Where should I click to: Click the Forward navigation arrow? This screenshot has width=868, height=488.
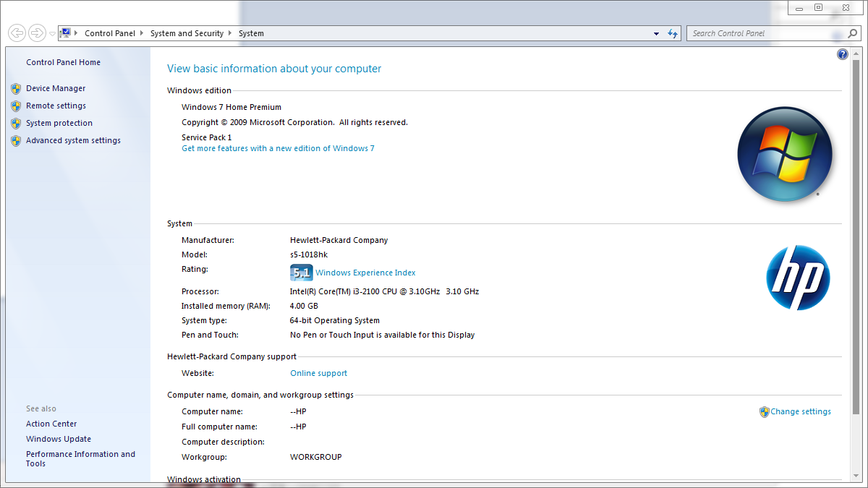(37, 33)
